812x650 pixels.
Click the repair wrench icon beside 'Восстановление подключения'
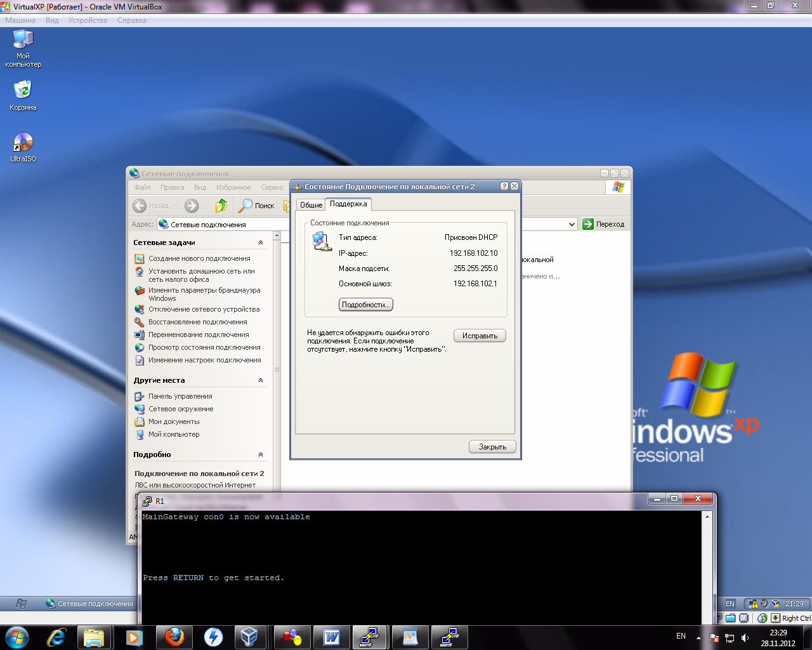tap(140, 322)
